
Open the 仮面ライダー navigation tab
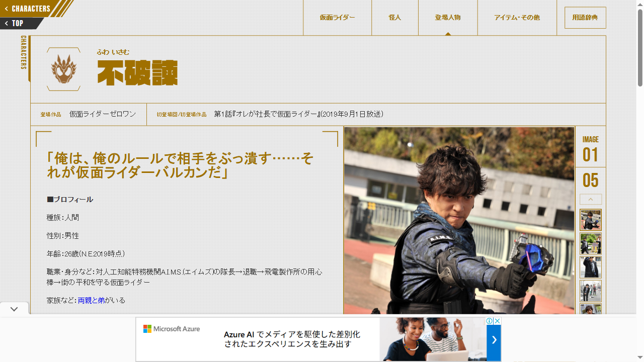click(337, 18)
